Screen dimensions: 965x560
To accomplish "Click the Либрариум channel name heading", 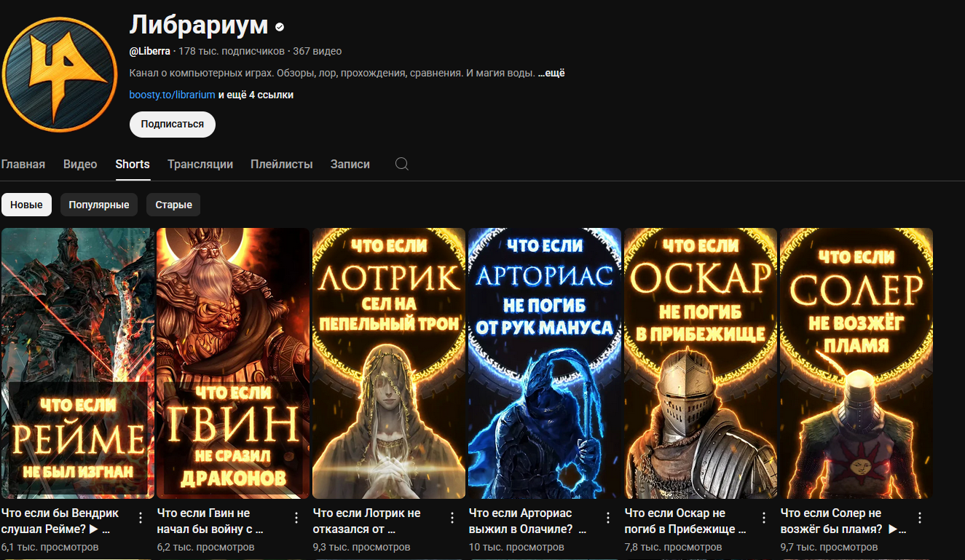I will point(199,25).
